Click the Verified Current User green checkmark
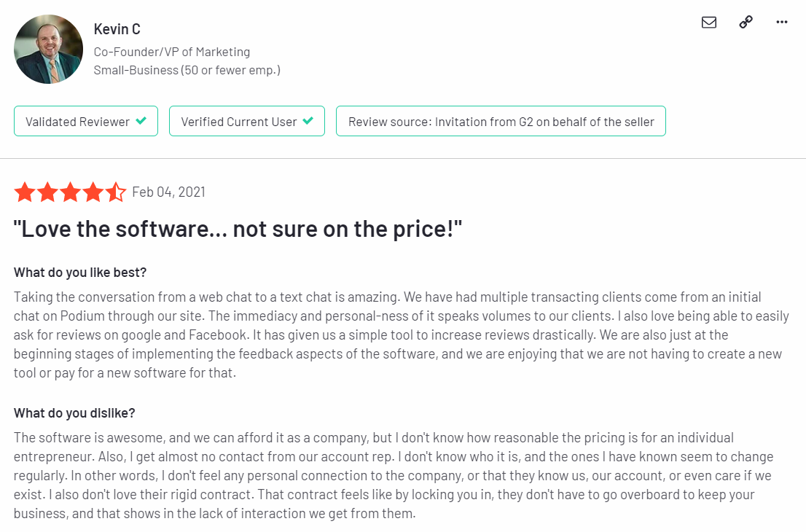This screenshot has width=806, height=532. pos(308,121)
